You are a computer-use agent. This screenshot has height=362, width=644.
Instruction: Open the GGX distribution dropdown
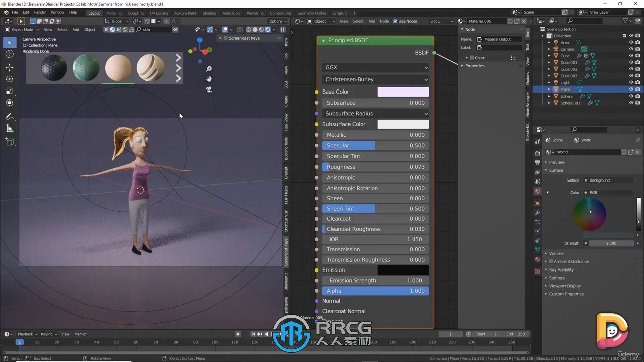375,67
